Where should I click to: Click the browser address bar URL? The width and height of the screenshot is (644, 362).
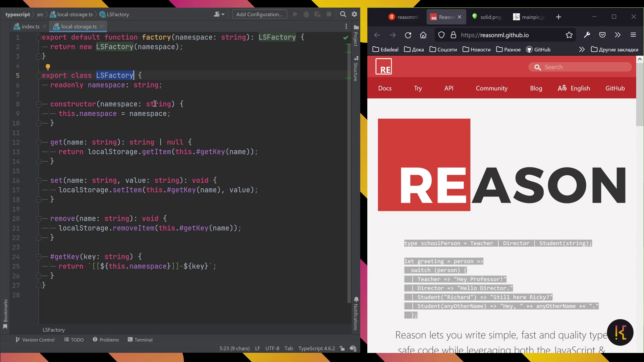coord(495,35)
